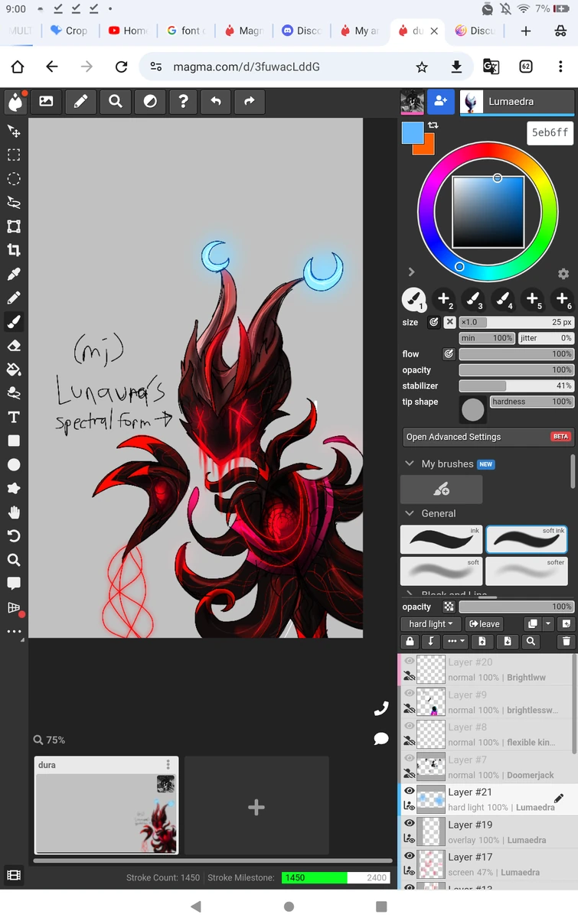The width and height of the screenshot is (578, 924).
Task: Select the text tool
Action: tap(14, 418)
